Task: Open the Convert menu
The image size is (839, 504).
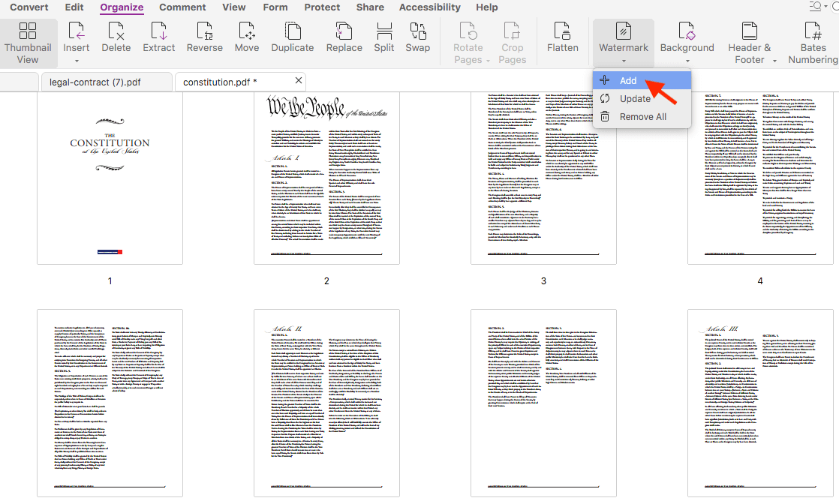Action: point(29,7)
